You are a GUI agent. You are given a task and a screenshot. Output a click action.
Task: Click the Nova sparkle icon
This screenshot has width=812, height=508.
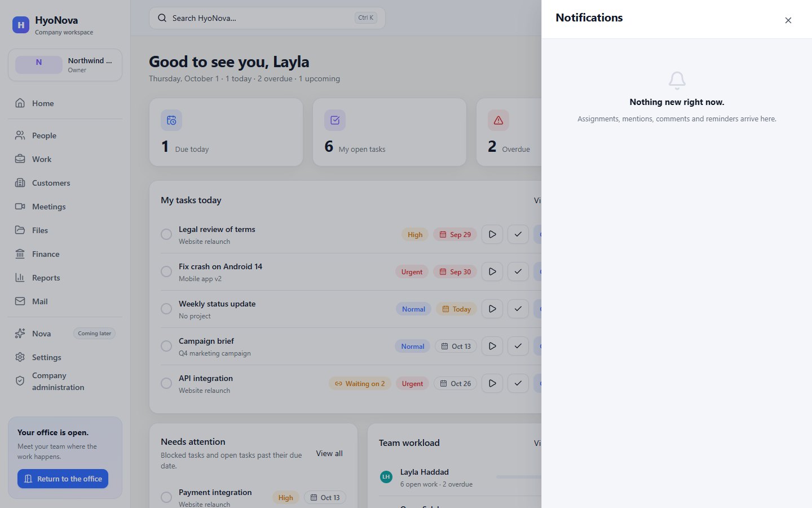[x=20, y=334]
